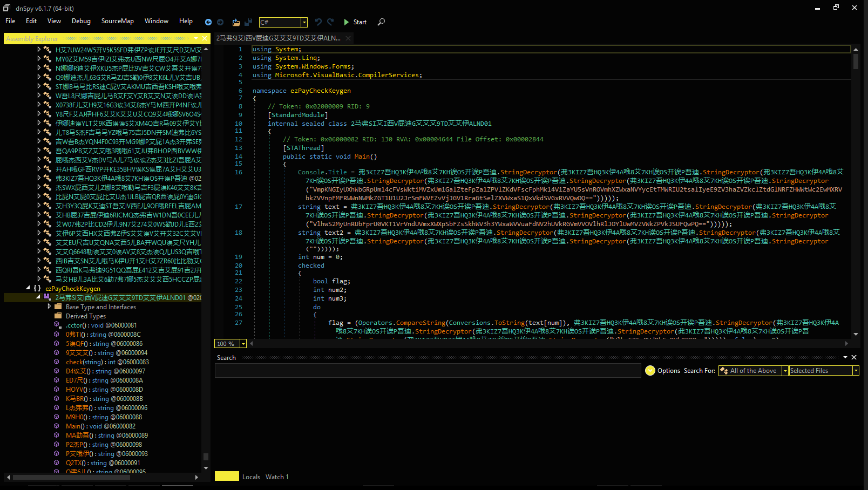Open the 100 % zoom dropdown
The image size is (868, 490).
pyautogui.click(x=243, y=344)
